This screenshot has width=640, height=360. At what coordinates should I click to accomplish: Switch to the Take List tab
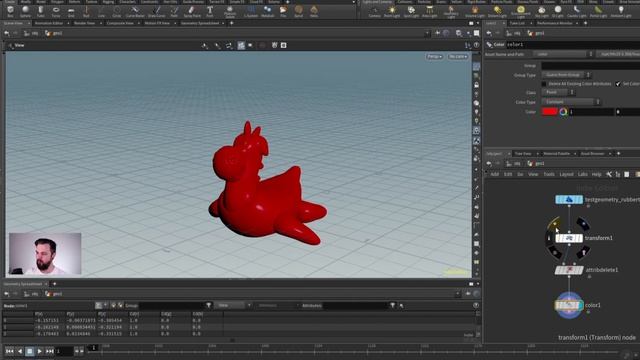point(517,23)
